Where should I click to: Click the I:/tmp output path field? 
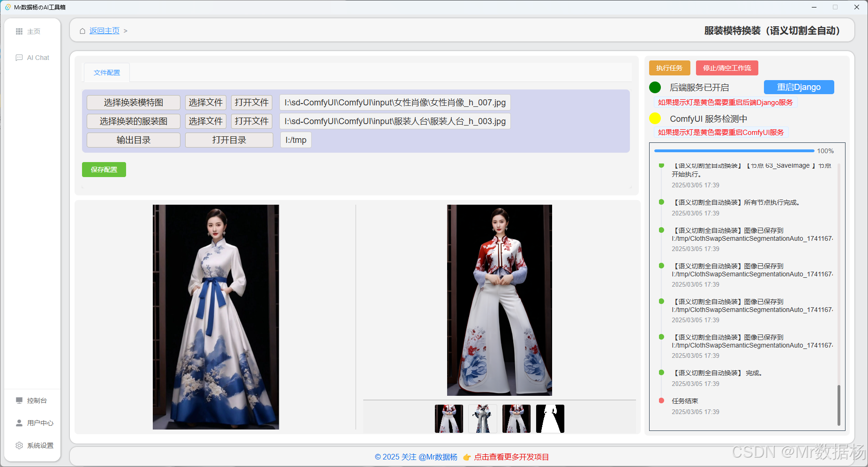[x=296, y=140]
